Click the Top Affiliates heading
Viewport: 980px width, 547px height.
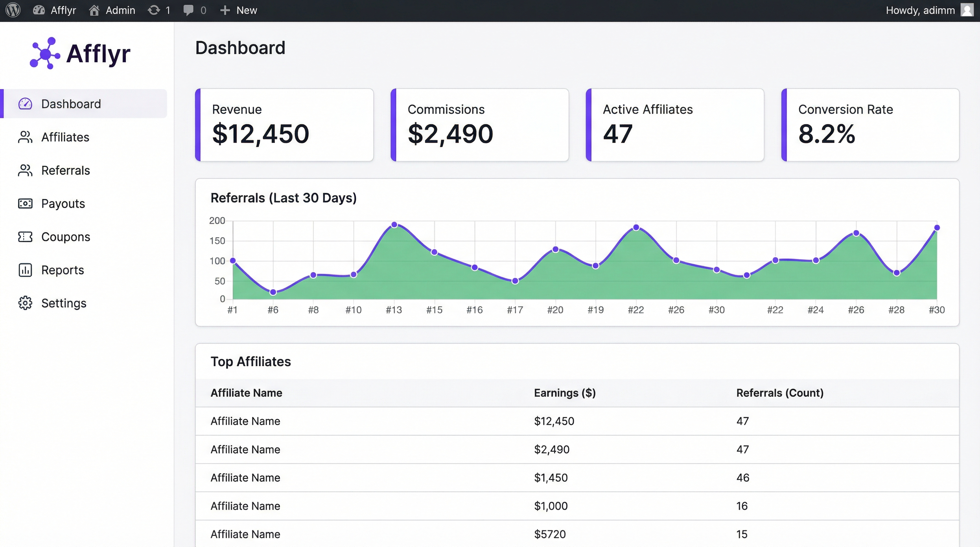pos(251,361)
